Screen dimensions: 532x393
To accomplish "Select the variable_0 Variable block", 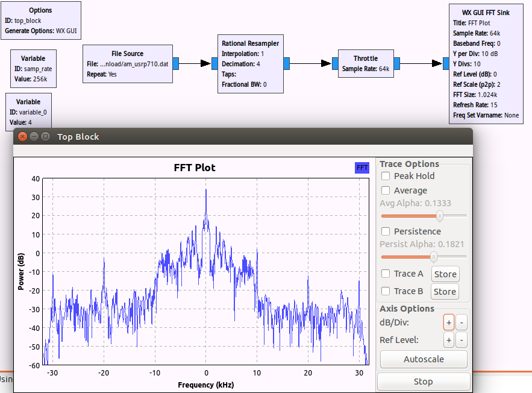I will click(28, 112).
